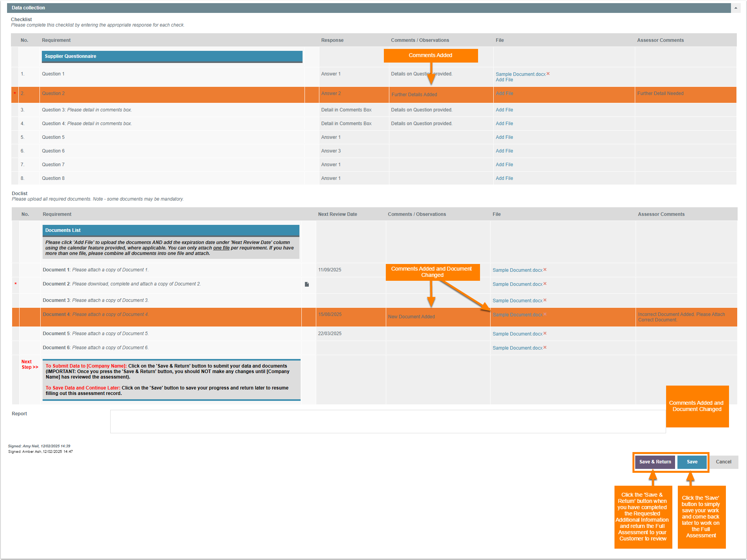Cancel the assessment changes
The image size is (747, 560).
pyautogui.click(x=723, y=462)
